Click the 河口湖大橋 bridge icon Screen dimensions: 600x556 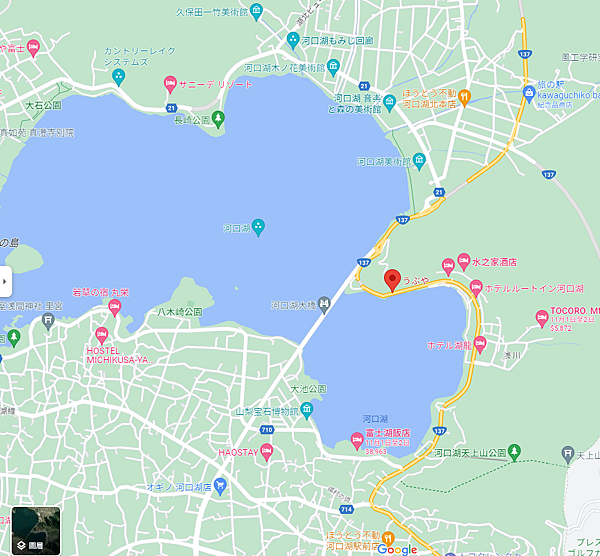tap(324, 305)
